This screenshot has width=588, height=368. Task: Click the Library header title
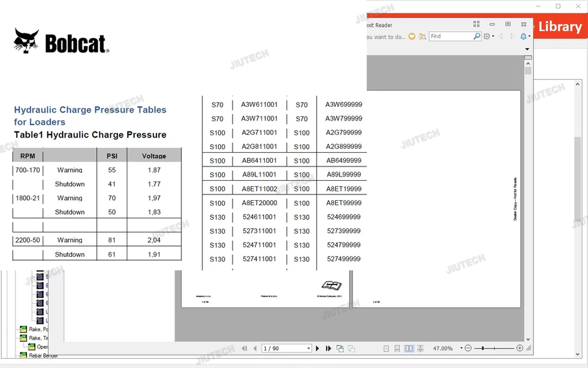560,27
